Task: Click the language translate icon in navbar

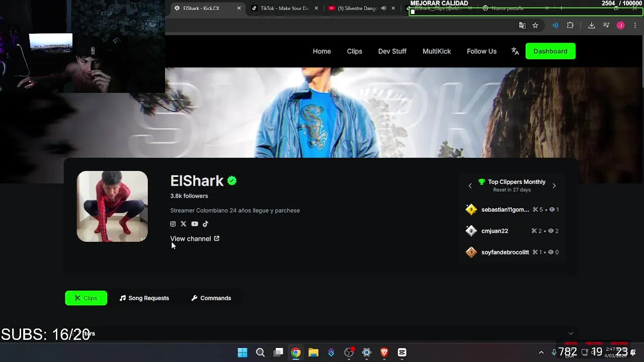Action: tap(515, 51)
